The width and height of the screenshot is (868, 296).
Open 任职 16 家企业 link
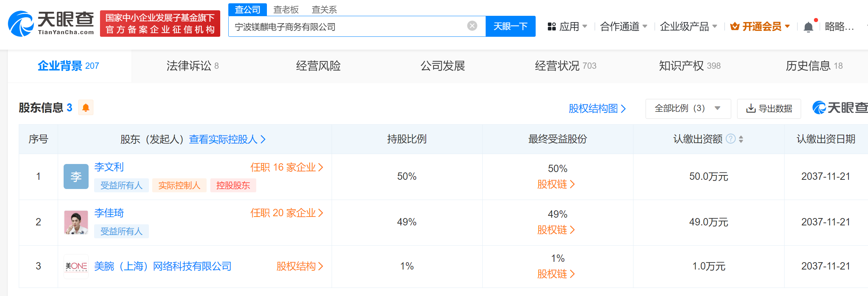click(x=287, y=167)
